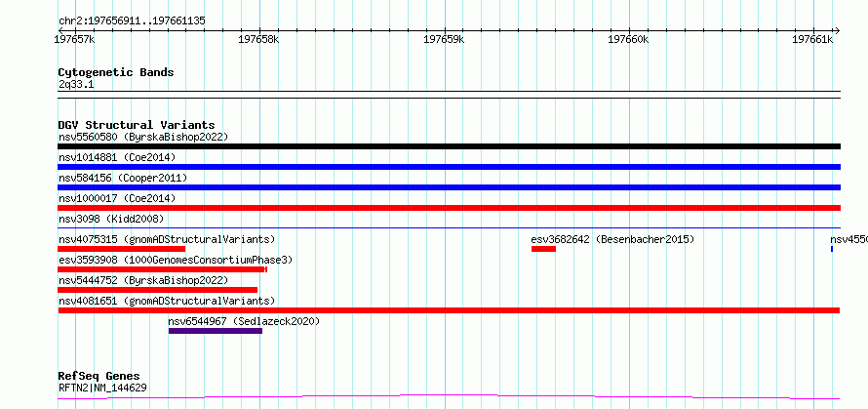This screenshot has height=409, width=868.
Task: Open the nsv4081651 (gnomADStructuralVariants) label
Action: 167,301
